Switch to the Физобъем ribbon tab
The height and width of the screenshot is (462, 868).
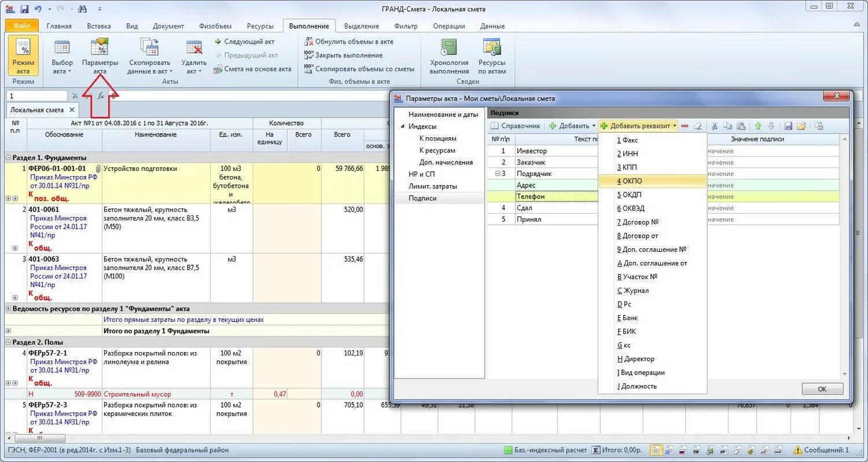tap(215, 26)
